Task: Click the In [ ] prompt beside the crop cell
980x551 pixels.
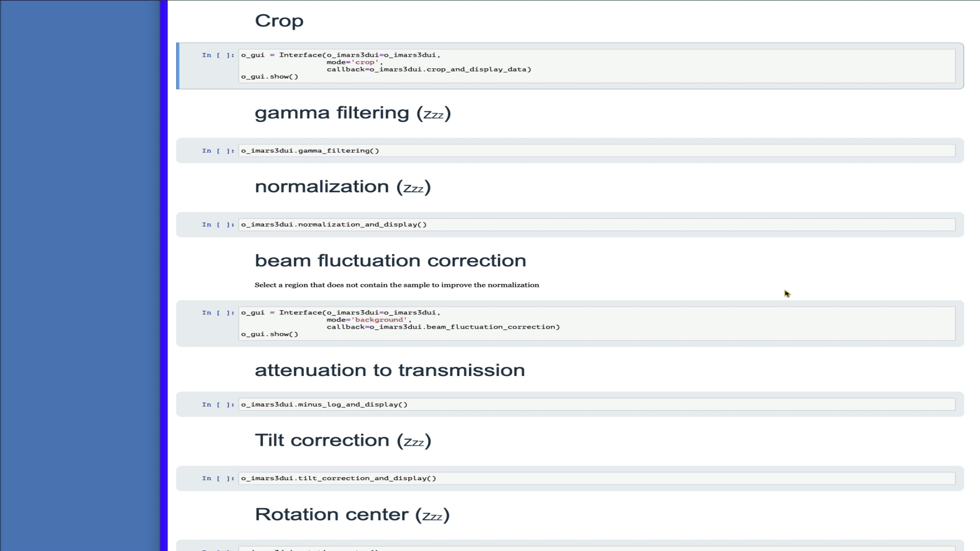Action: coord(217,55)
